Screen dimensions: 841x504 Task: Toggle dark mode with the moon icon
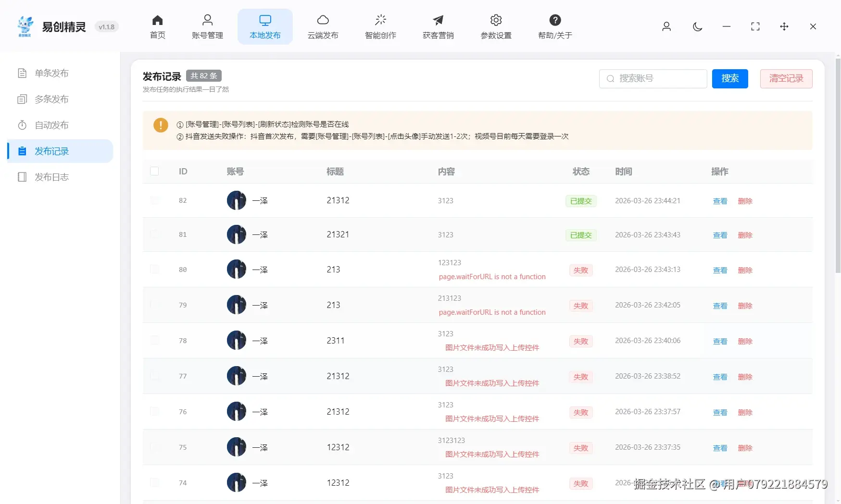point(697,27)
